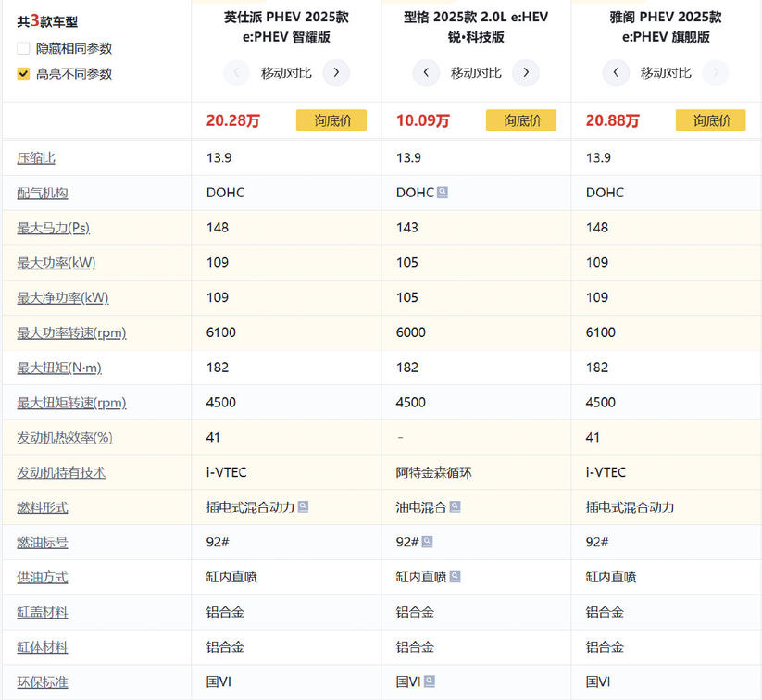Screen dimensions: 762x700
Task: Open the 缸体材料 parameter link
Action: tap(43, 647)
